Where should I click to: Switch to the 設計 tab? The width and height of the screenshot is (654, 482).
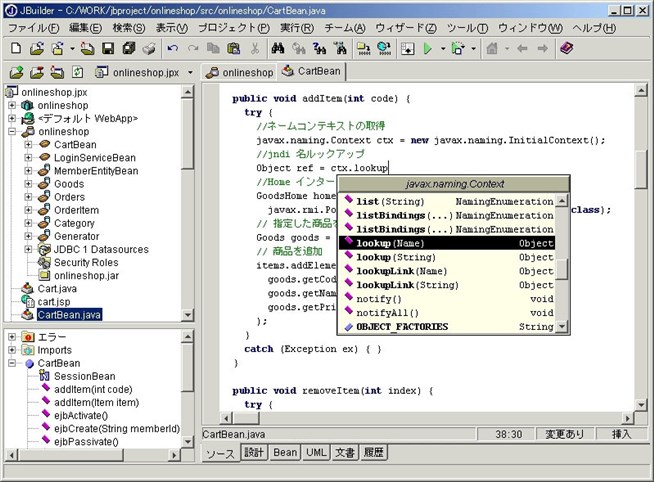point(254,453)
